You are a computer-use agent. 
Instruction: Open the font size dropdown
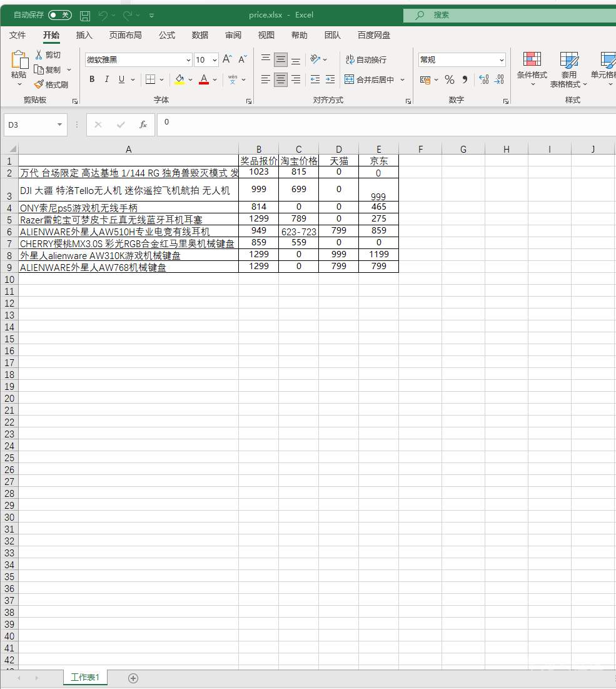coord(215,59)
